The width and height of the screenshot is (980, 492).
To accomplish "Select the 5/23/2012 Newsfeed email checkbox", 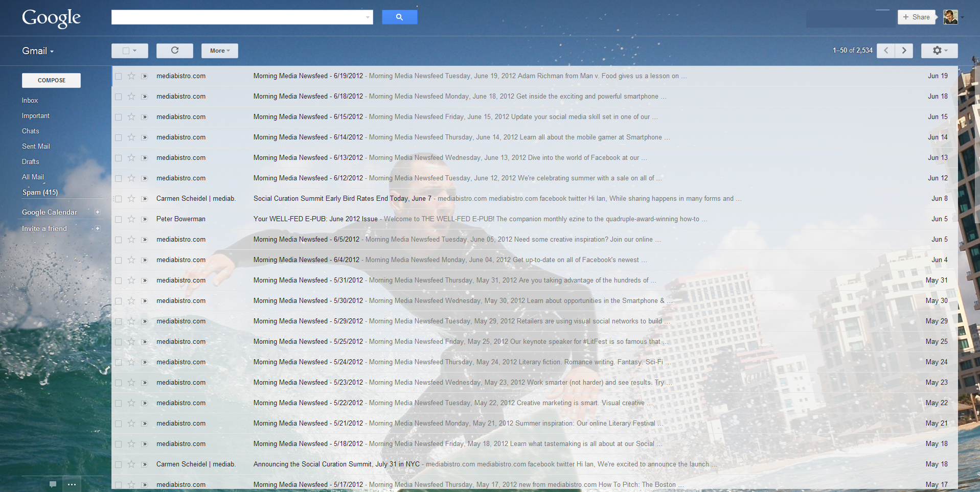I will [x=118, y=383].
